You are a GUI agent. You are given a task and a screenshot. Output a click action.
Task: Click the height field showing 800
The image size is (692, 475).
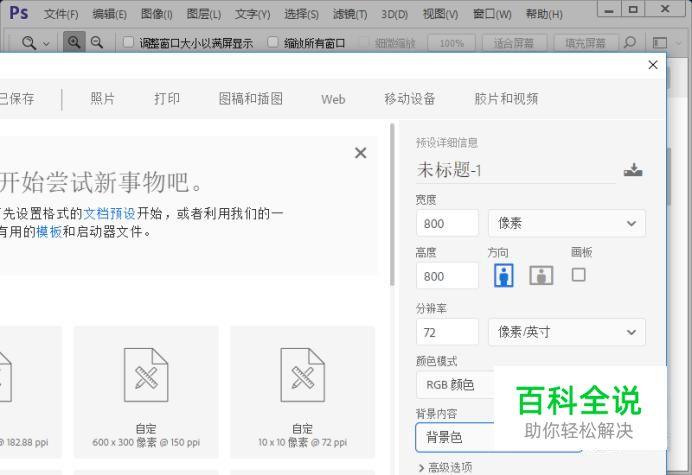pos(447,276)
